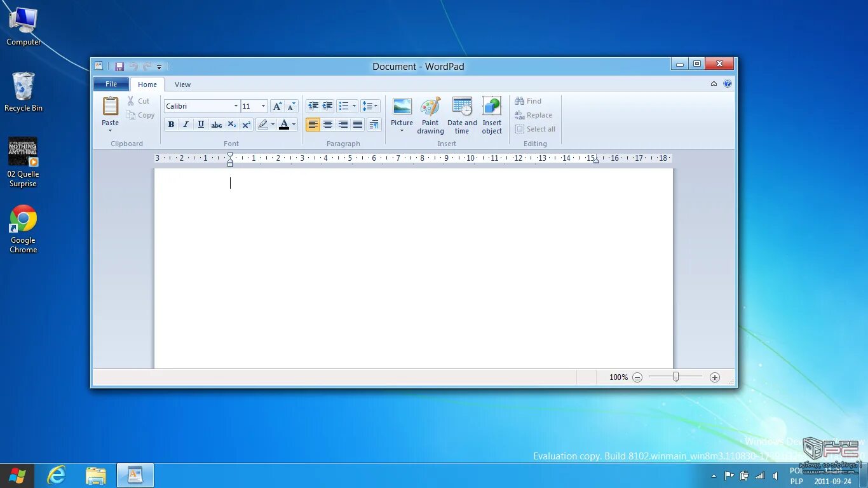
Task: Click the Copy button
Action: click(140, 115)
